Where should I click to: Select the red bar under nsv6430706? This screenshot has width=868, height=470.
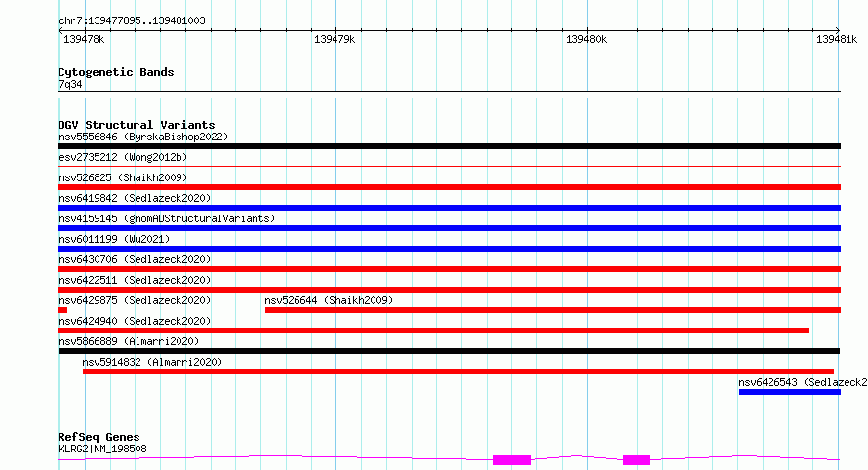coord(449,269)
